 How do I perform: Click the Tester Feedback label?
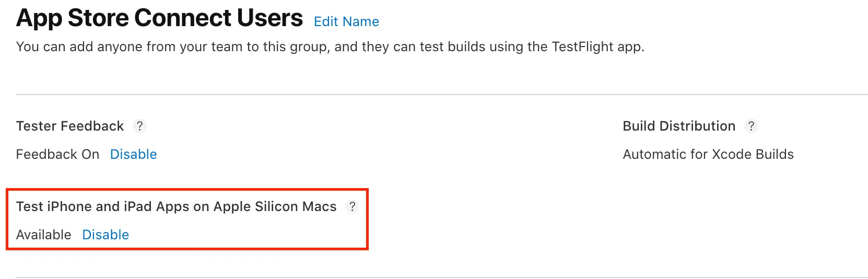(70, 126)
